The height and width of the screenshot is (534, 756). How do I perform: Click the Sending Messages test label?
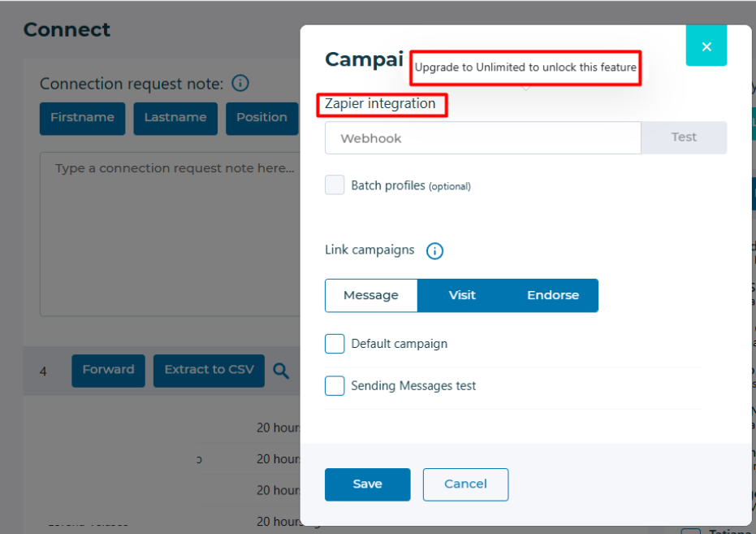click(413, 386)
